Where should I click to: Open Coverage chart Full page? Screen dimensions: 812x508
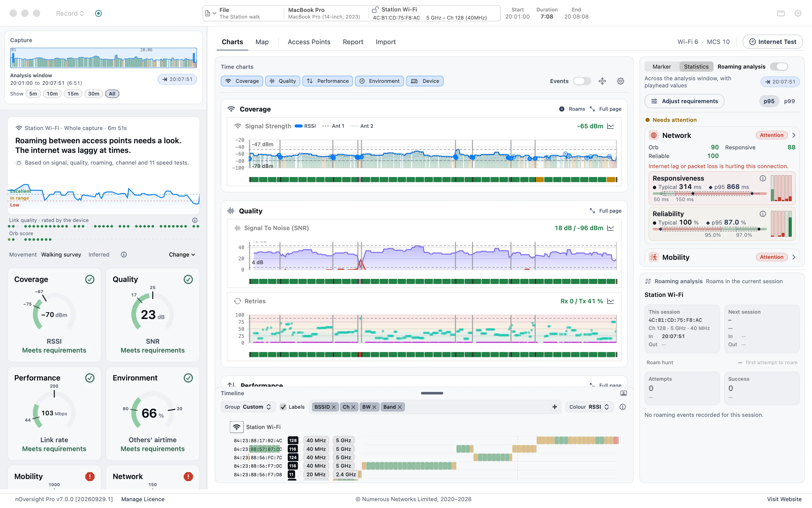click(x=606, y=109)
